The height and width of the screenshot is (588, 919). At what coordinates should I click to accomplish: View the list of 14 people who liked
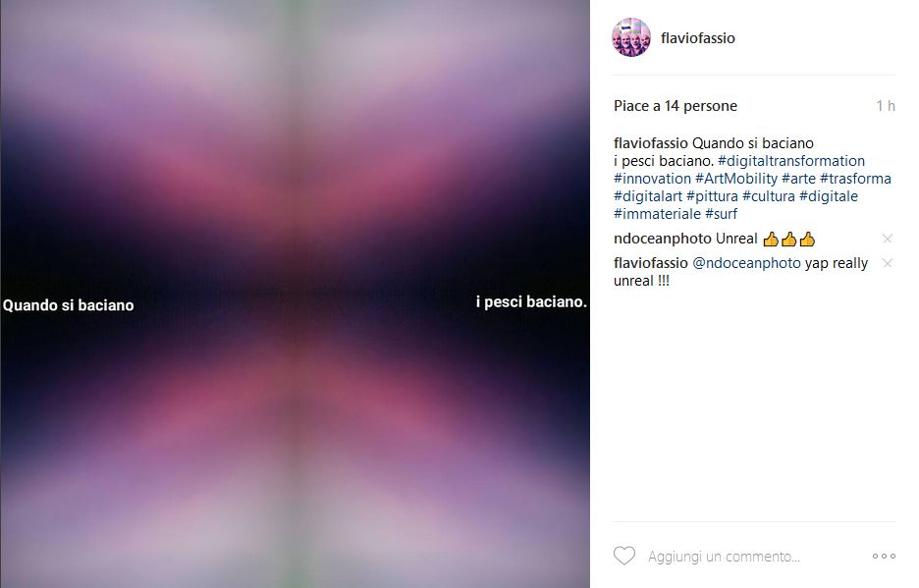click(676, 106)
